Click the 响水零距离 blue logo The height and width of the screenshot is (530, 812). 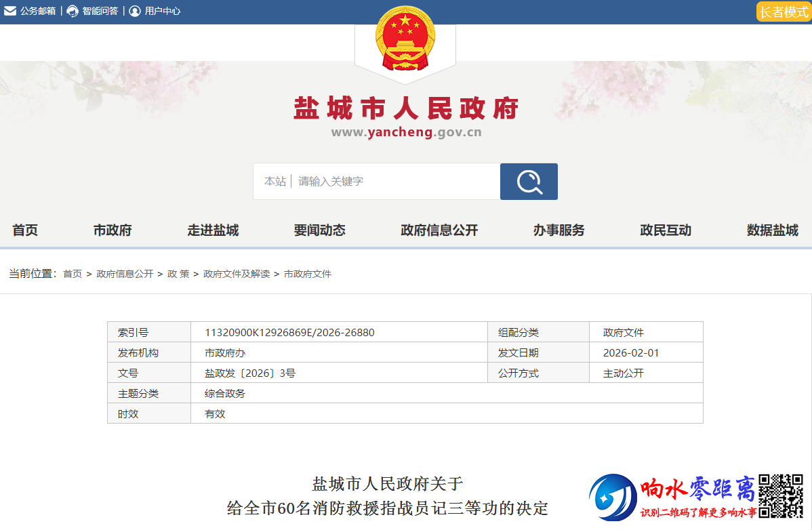coord(612,497)
